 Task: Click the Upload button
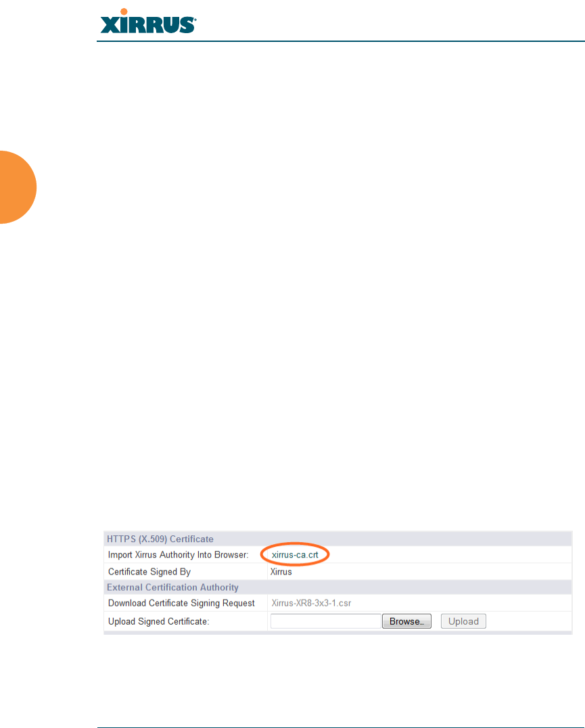pos(463,621)
